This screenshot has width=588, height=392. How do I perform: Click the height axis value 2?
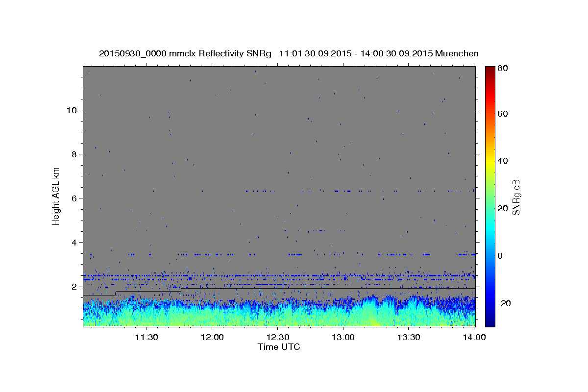click(x=74, y=287)
